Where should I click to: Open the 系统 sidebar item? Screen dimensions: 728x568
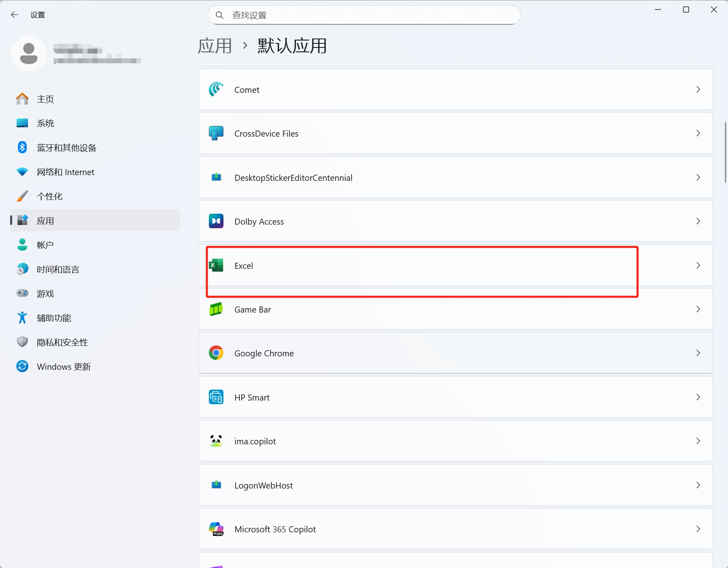tap(95, 123)
